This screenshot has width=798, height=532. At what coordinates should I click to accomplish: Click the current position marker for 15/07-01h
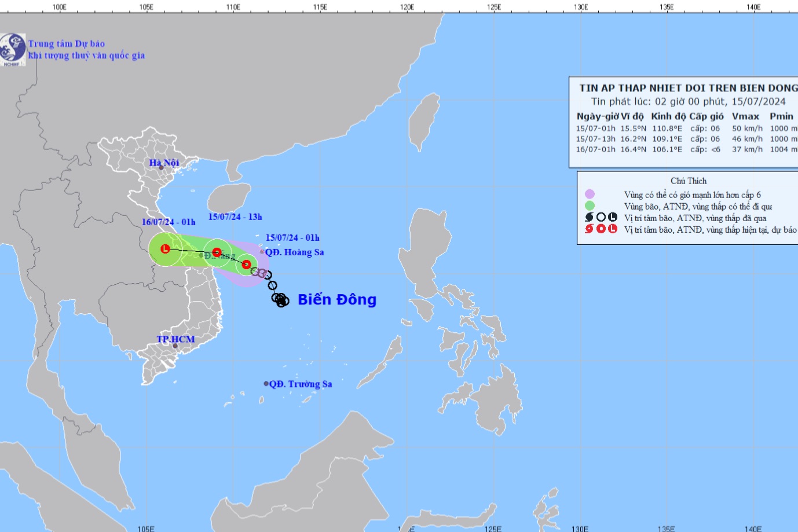(x=246, y=265)
